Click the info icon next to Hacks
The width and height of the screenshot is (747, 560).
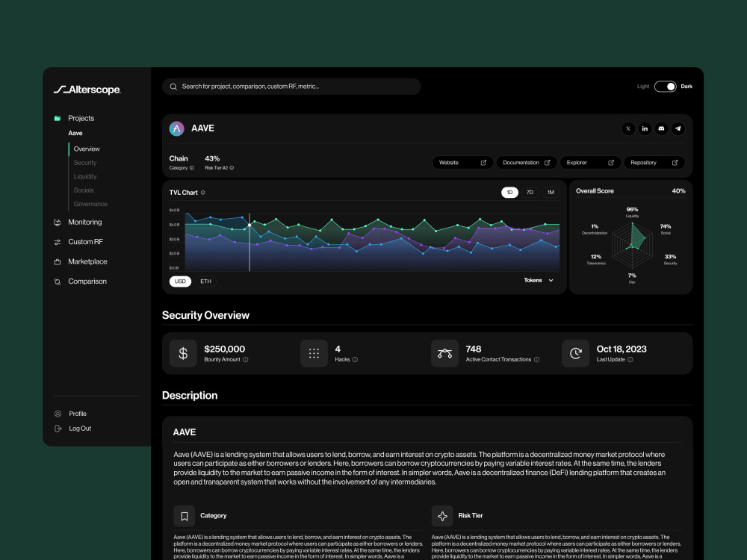355,360
